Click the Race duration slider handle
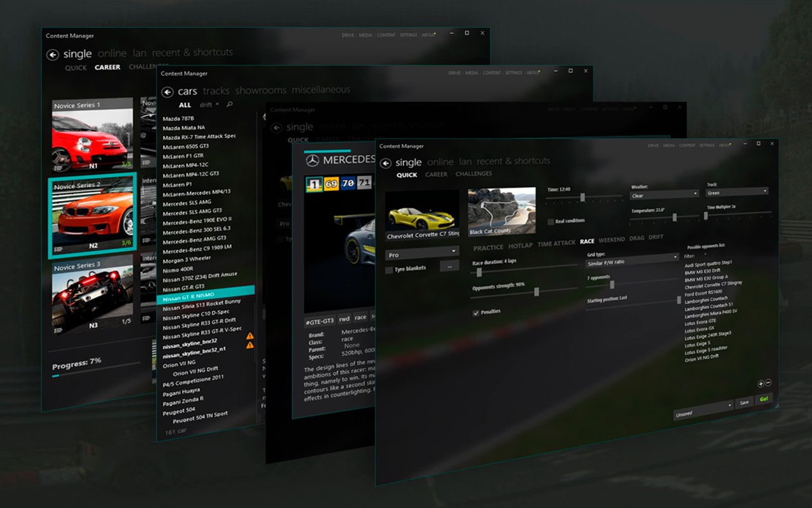Viewport: 812px width, 508px height. click(x=479, y=272)
